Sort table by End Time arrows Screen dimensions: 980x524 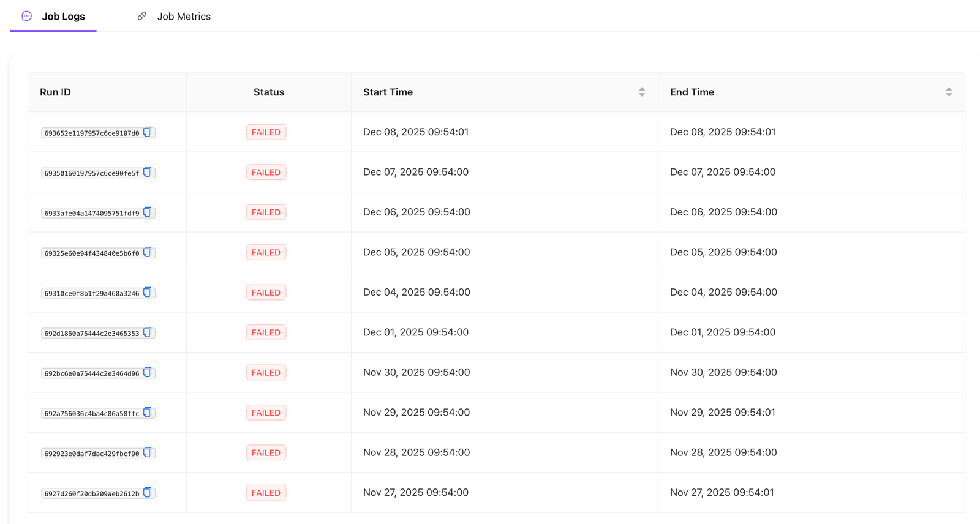(949, 92)
